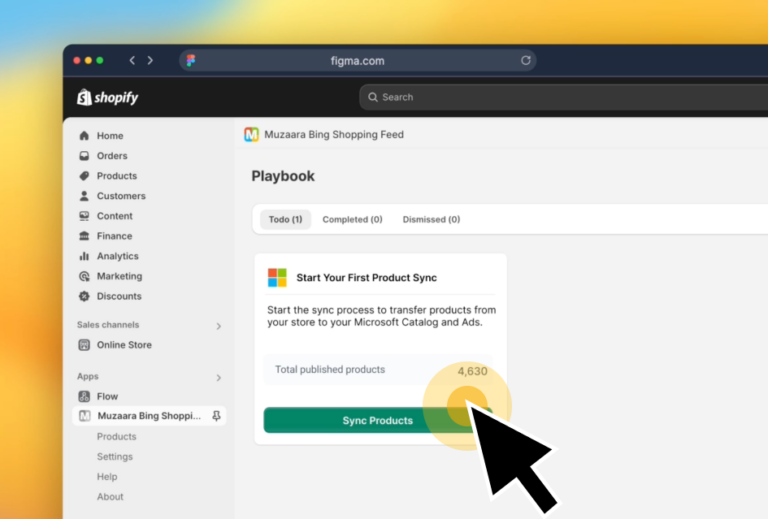Select the Products tag icon

(x=84, y=176)
